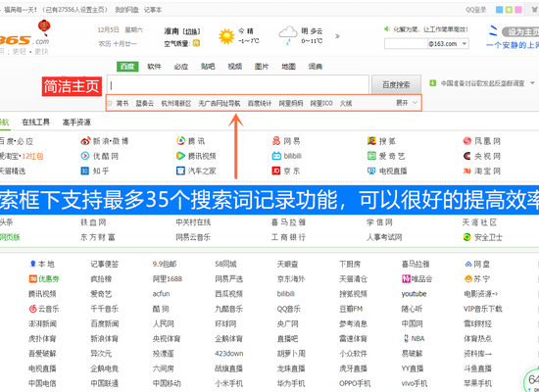Click the 设为主页 button

click(x=520, y=32)
